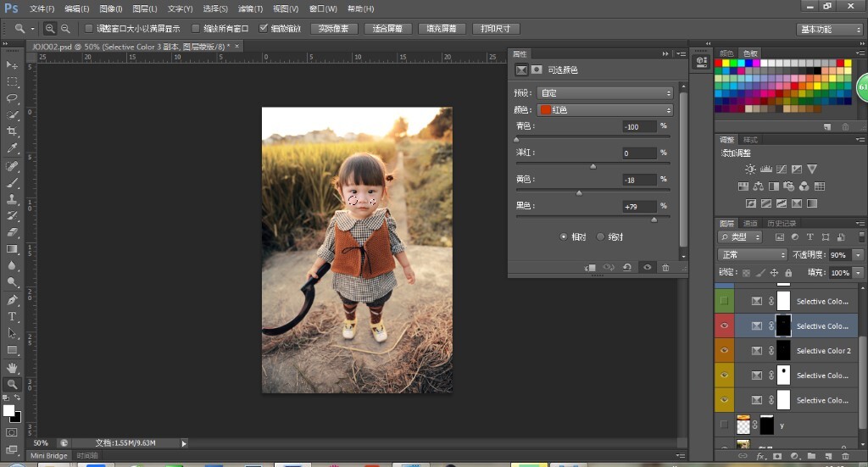Toggle adjustment visibility eye in Properties panel
The width and height of the screenshot is (868, 467).
point(647,267)
